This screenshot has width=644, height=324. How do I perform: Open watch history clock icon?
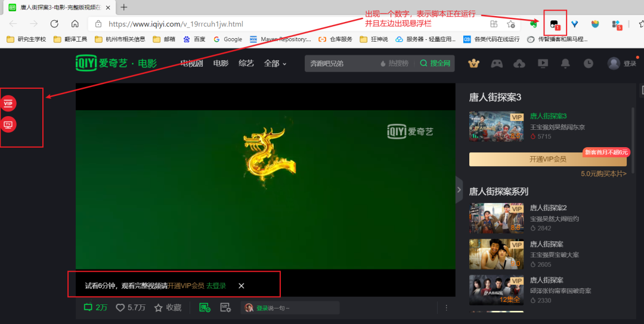pos(589,63)
